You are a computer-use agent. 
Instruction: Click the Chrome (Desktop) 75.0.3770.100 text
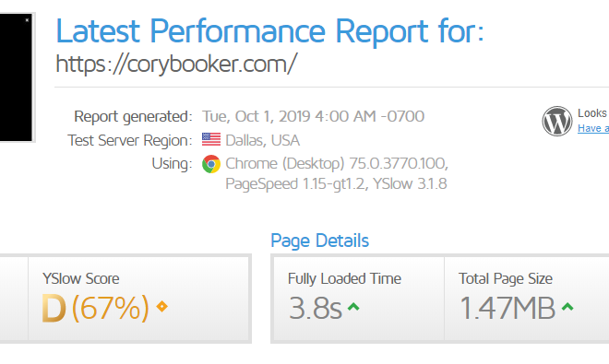pyautogui.click(x=337, y=163)
